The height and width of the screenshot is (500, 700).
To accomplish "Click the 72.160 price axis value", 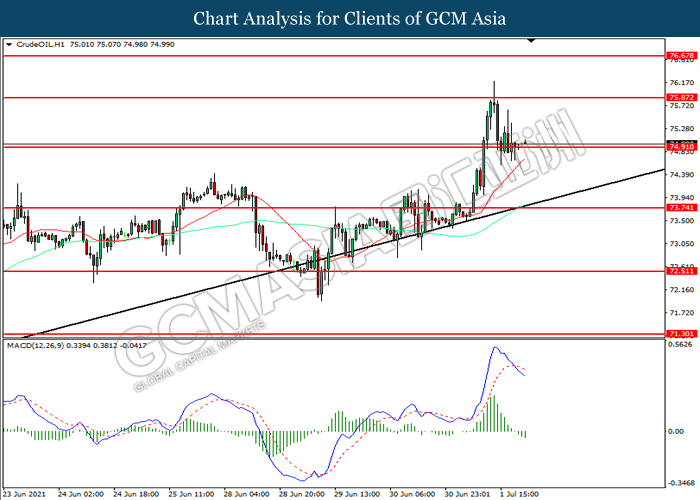I will pyautogui.click(x=682, y=290).
